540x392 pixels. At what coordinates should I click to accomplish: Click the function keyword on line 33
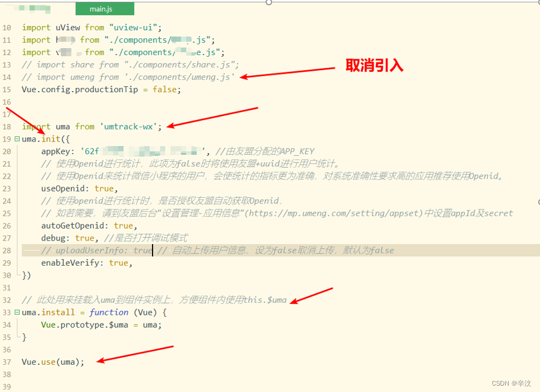[x=109, y=313]
